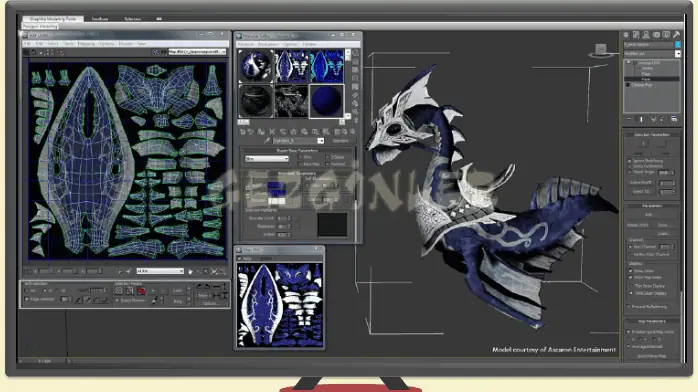Click Paint Select brush icon in the Edit UVWs panel

[x=154, y=301]
